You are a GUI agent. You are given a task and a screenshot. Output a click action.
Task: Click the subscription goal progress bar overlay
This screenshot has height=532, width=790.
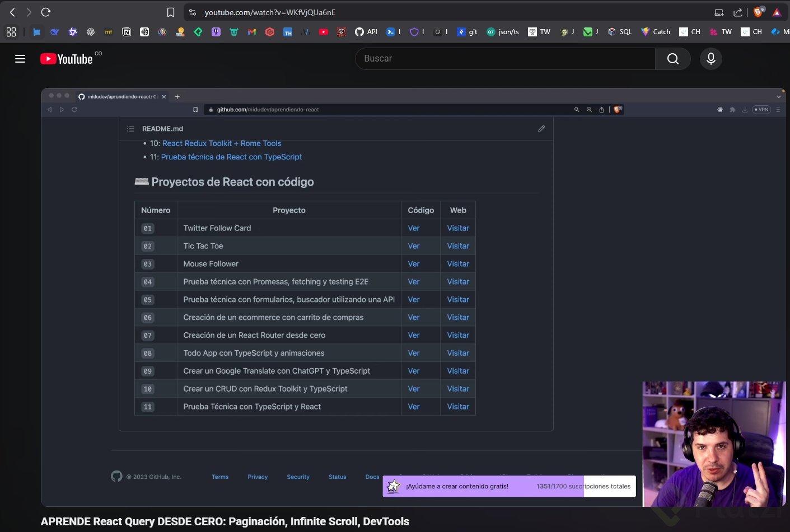tap(509, 486)
